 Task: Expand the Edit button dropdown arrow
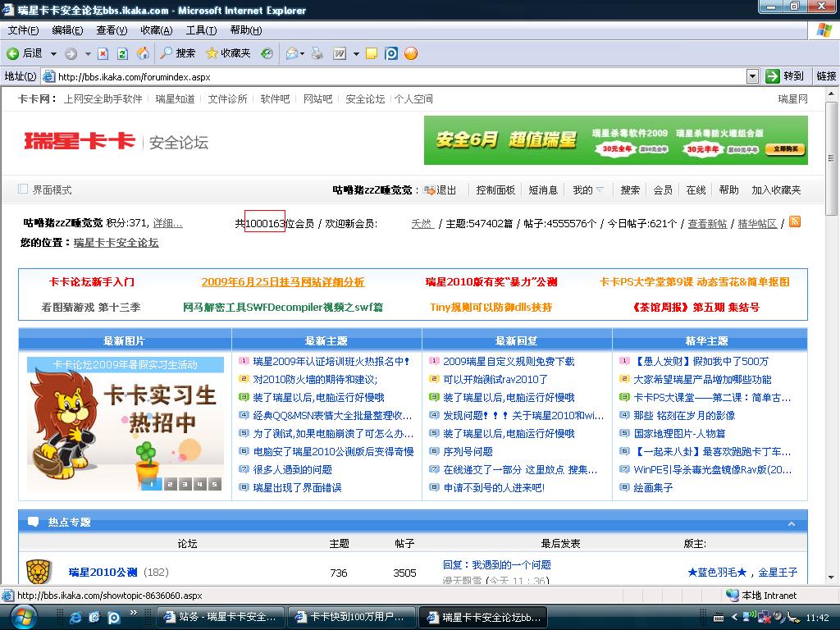point(356,53)
